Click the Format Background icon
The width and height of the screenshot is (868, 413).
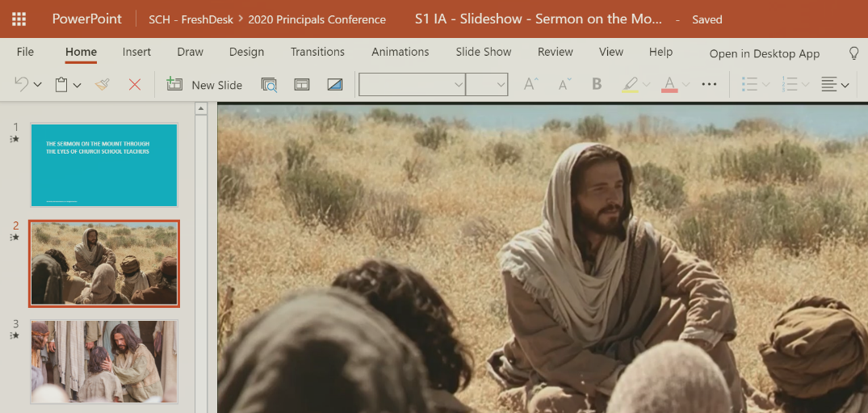(335, 85)
